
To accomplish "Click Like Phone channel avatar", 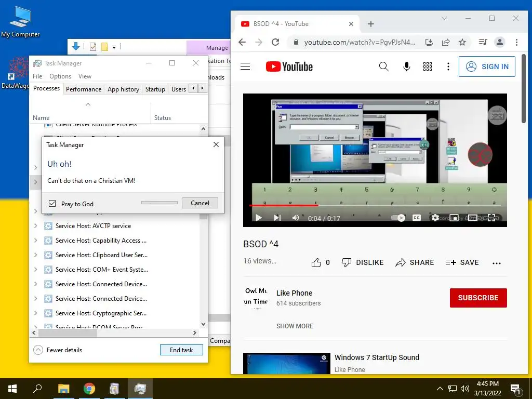I will (x=256, y=298).
